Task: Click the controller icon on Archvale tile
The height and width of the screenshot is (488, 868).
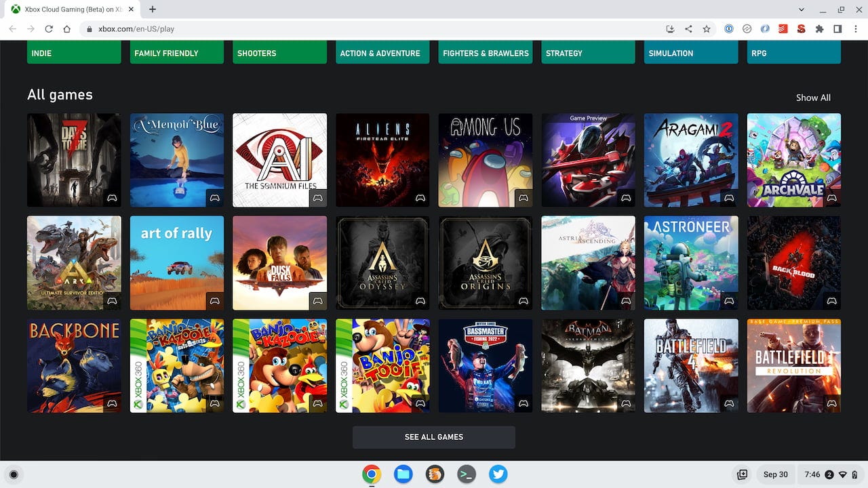Action: point(831,198)
